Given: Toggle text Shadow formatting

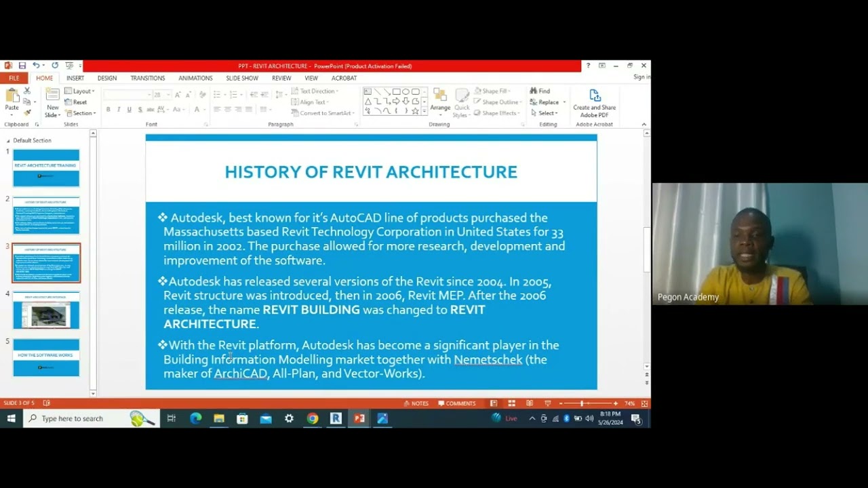Looking at the screenshot, I should point(140,109).
